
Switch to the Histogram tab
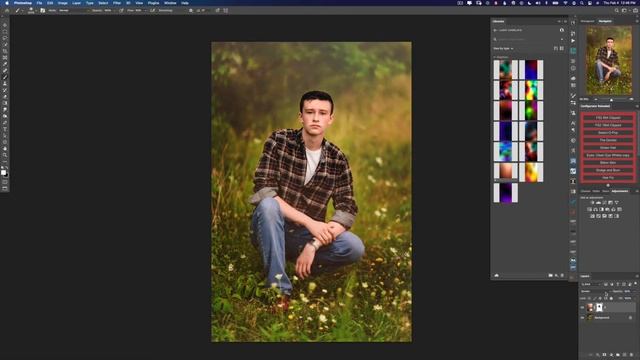click(x=588, y=21)
